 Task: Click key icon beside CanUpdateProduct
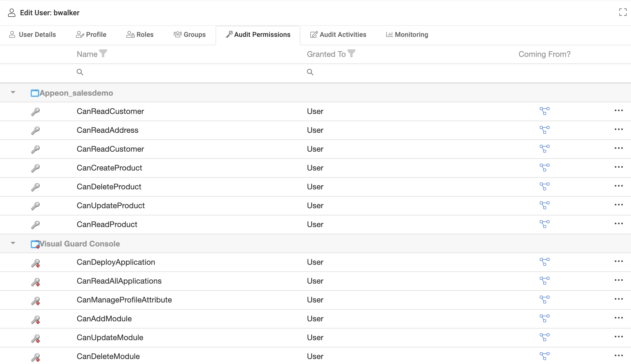coord(36,206)
